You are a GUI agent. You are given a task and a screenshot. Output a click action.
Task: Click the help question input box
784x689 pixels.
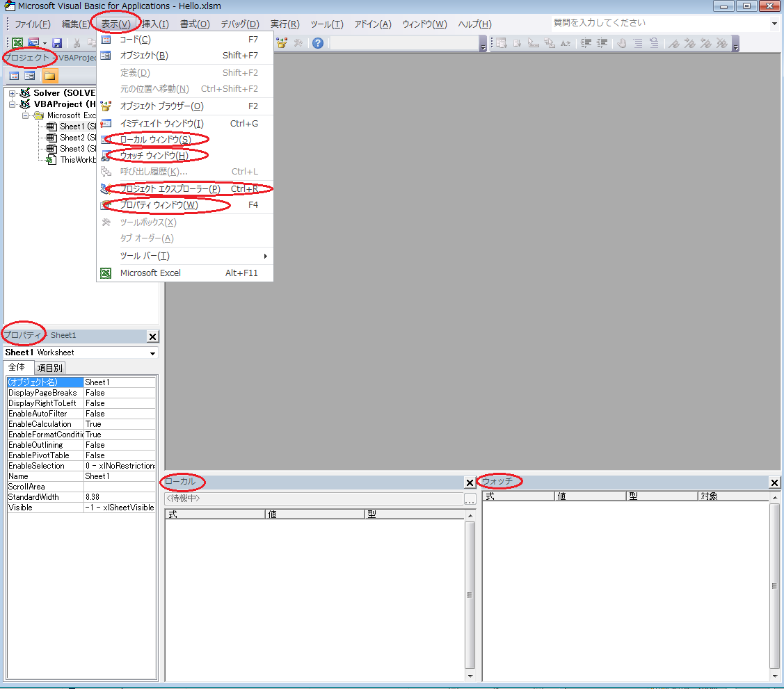pos(660,23)
